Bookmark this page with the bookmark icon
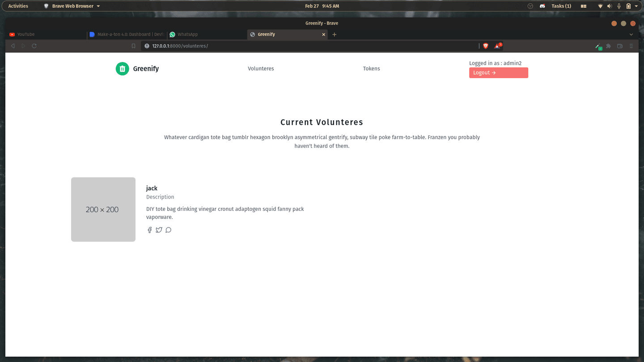The width and height of the screenshot is (644, 362). [133, 46]
